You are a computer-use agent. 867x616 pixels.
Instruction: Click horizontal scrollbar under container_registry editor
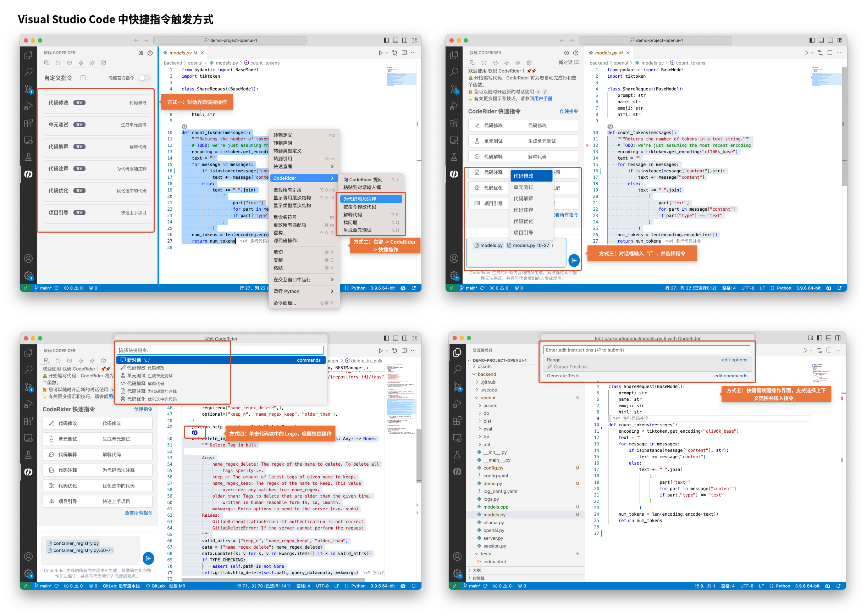coord(273,579)
